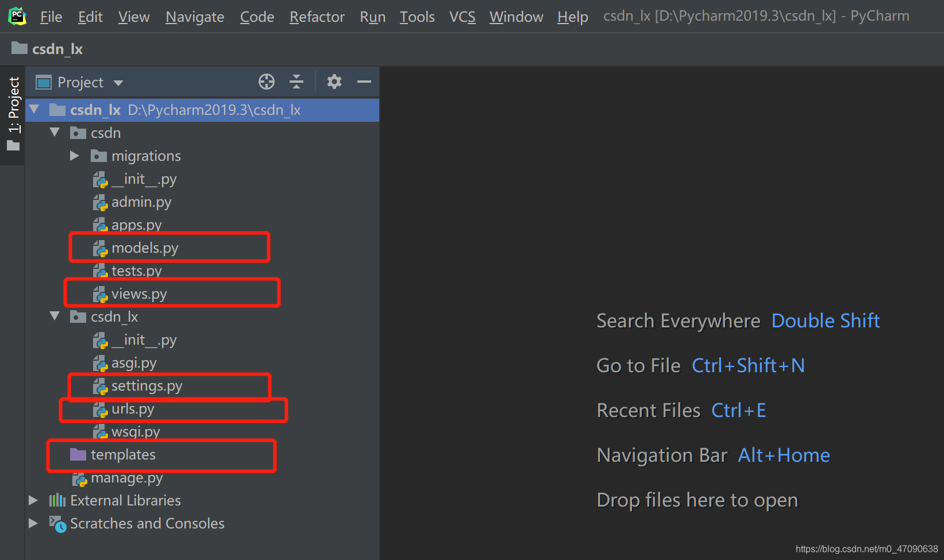944x560 pixels.
Task: Open the Help menu
Action: pos(573,17)
